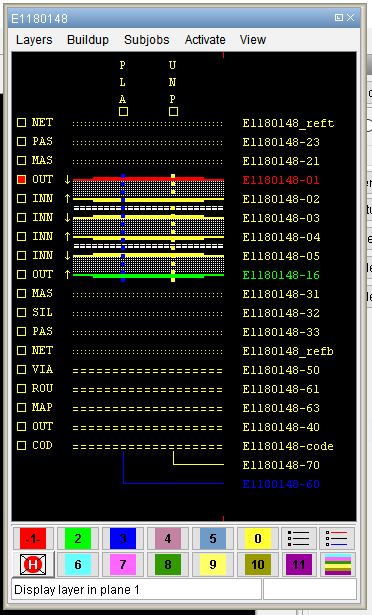The image size is (372, 615).
Task: Select light yellow plane 9 swatch
Action: coord(213,564)
